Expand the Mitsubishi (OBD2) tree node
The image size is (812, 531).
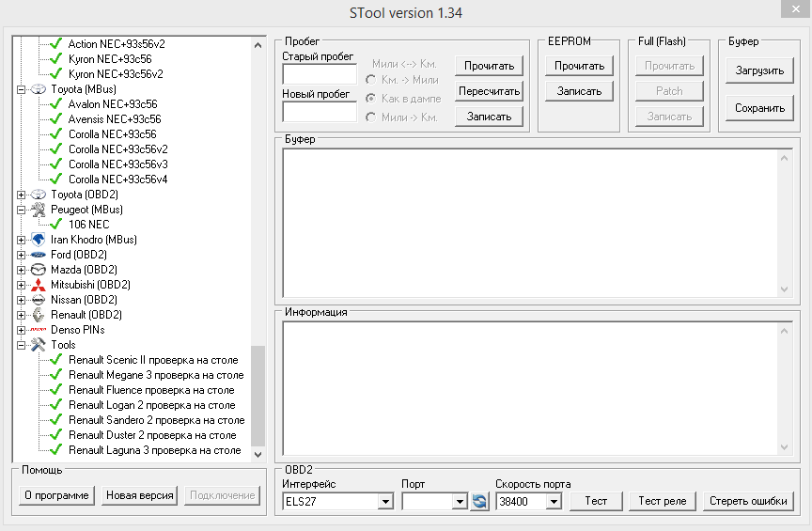tap(22, 285)
